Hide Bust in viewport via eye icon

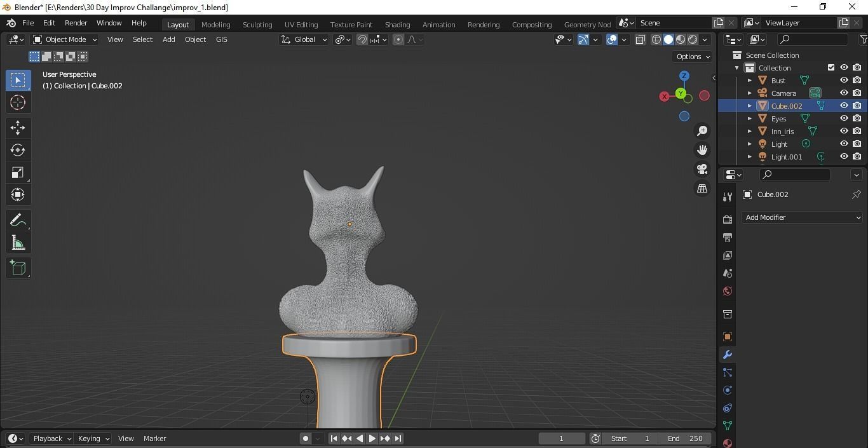pos(844,80)
